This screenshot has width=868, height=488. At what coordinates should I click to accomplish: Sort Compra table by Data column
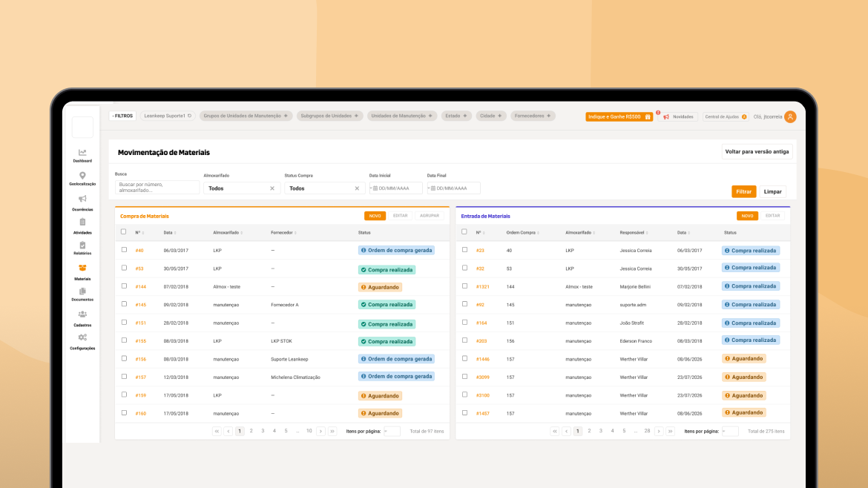[170, 233]
